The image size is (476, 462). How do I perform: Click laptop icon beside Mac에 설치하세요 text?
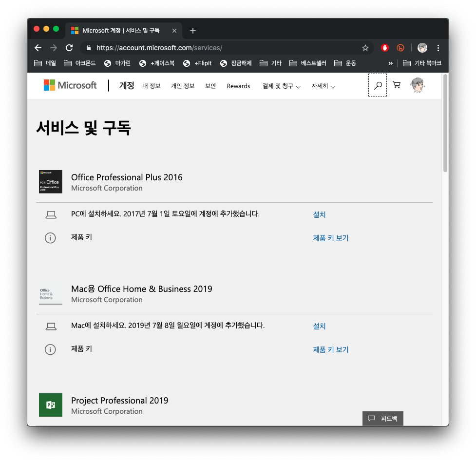(51, 327)
